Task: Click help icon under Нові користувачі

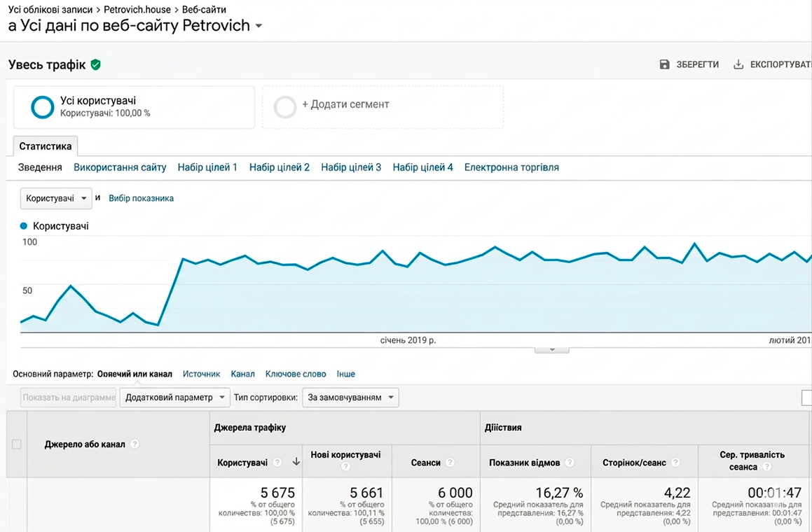Action: pos(345,466)
